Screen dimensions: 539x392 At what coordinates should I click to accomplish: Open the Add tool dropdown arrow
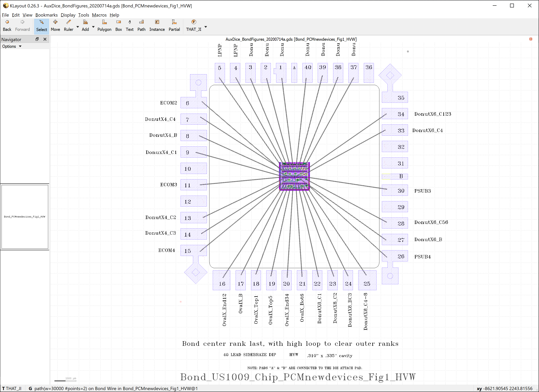pos(93,27)
